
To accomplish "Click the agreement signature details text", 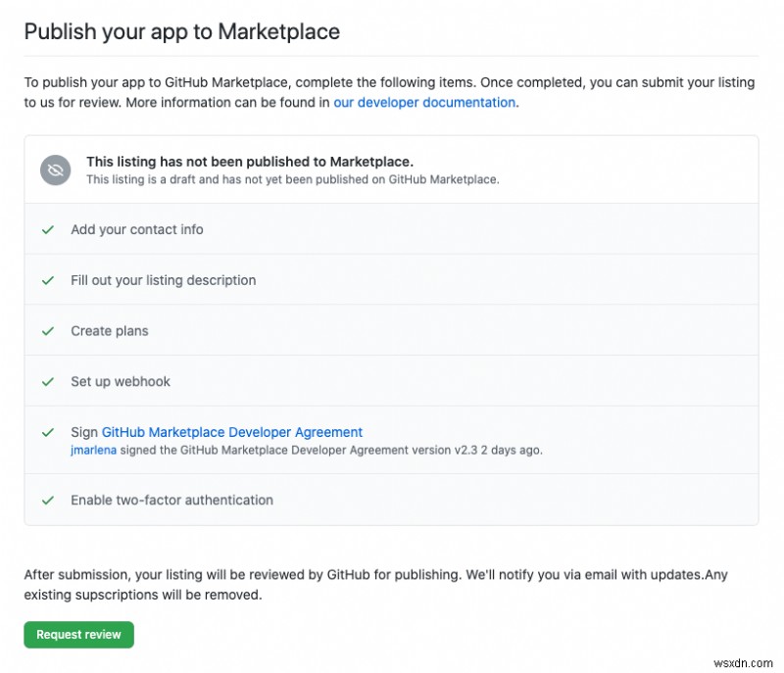I will tap(314, 450).
